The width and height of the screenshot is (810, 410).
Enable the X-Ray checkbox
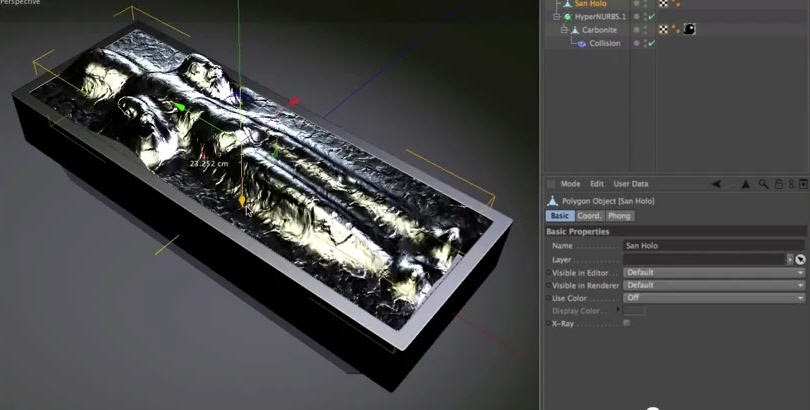click(x=627, y=323)
